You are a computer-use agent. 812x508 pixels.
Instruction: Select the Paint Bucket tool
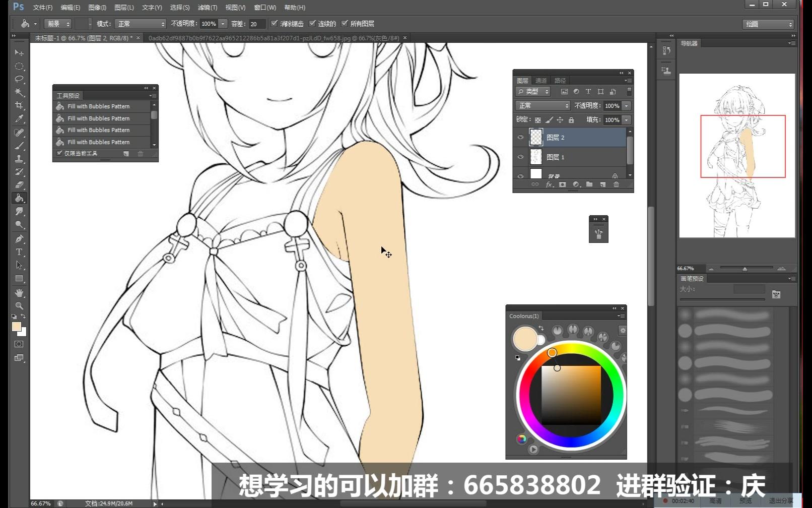coord(19,198)
